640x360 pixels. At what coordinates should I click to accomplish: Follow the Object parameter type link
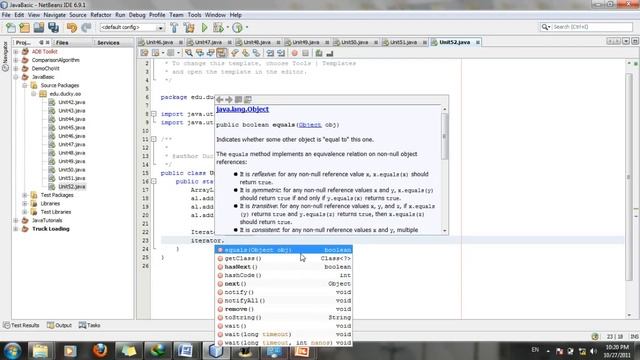[x=310, y=125]
